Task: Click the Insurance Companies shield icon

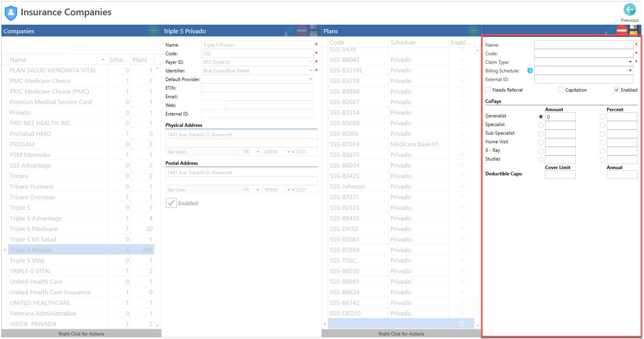Action: pos(11,13)
